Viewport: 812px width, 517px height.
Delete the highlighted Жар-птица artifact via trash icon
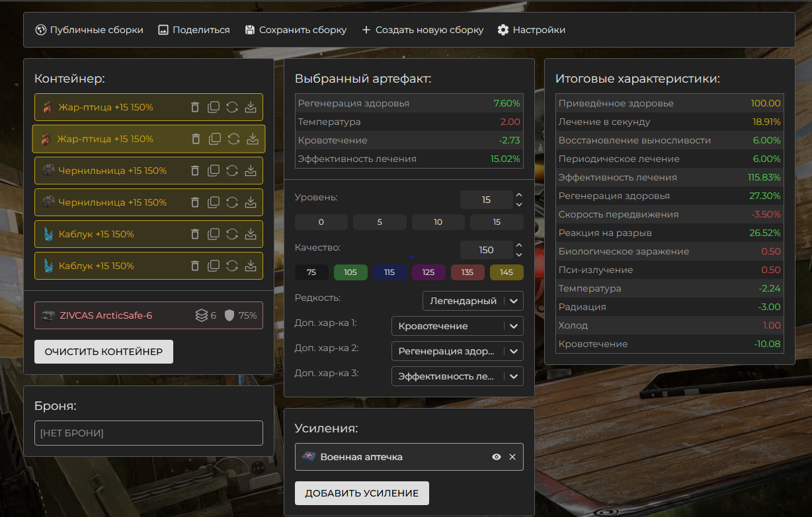[x=196, y=139]
